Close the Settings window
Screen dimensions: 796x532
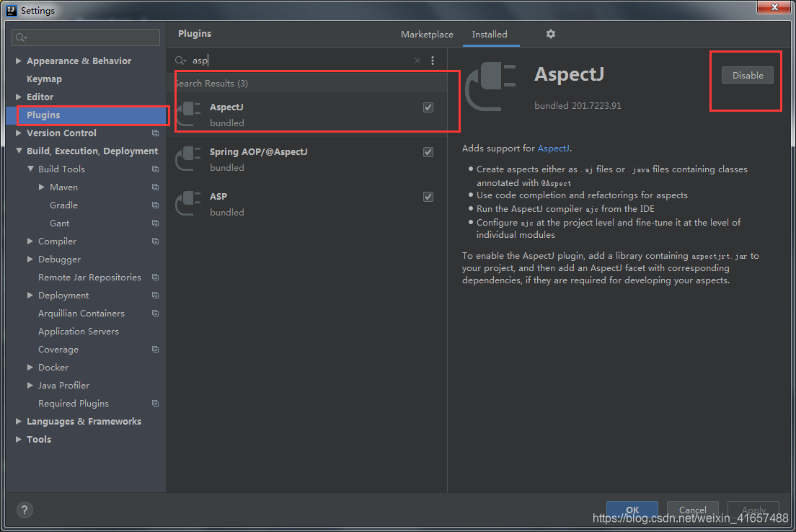(774, 7)
